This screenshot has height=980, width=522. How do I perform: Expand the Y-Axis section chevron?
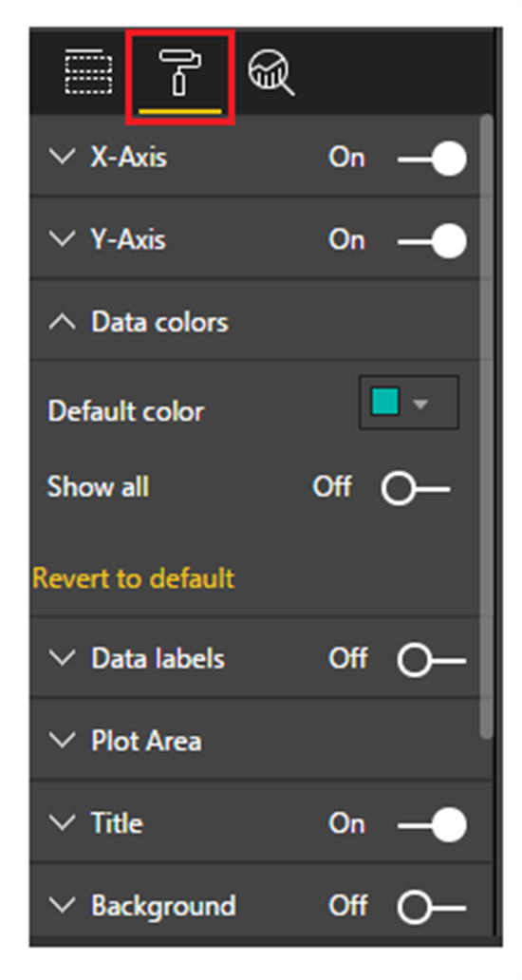[x=63, y=238]
